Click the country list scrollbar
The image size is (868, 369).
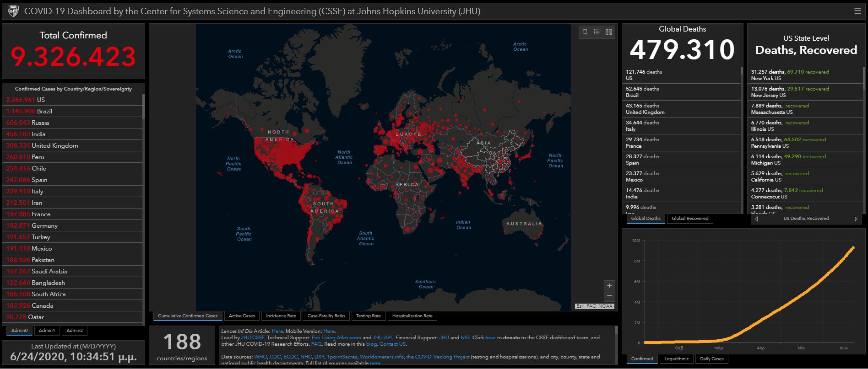click(144, 106)
